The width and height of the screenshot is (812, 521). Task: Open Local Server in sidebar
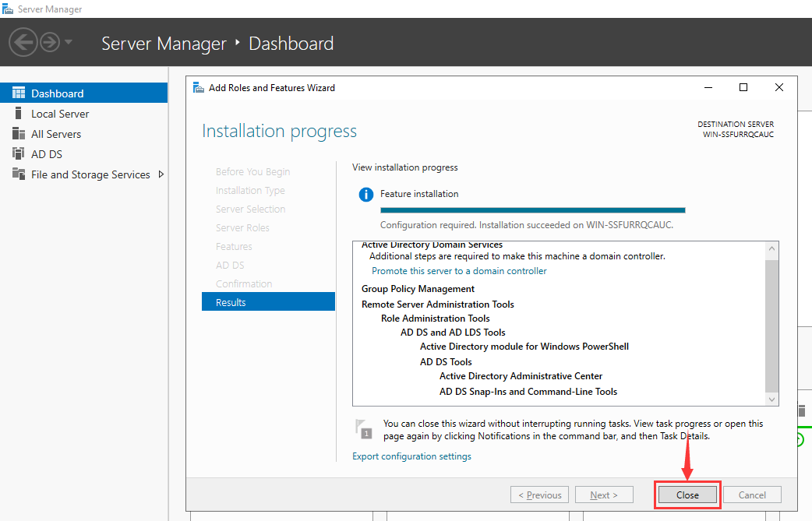(x=60, y=114)
